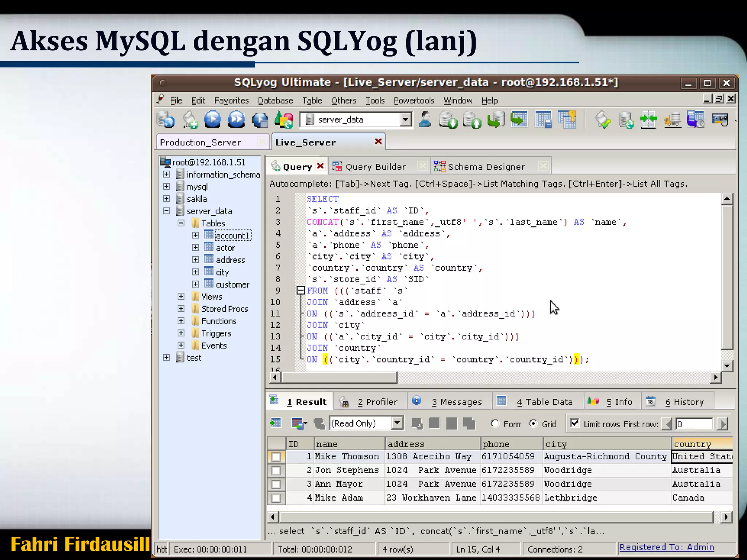The image size is (747, 560).
Task: Expand the Views folder
Action: coord(181,296)
